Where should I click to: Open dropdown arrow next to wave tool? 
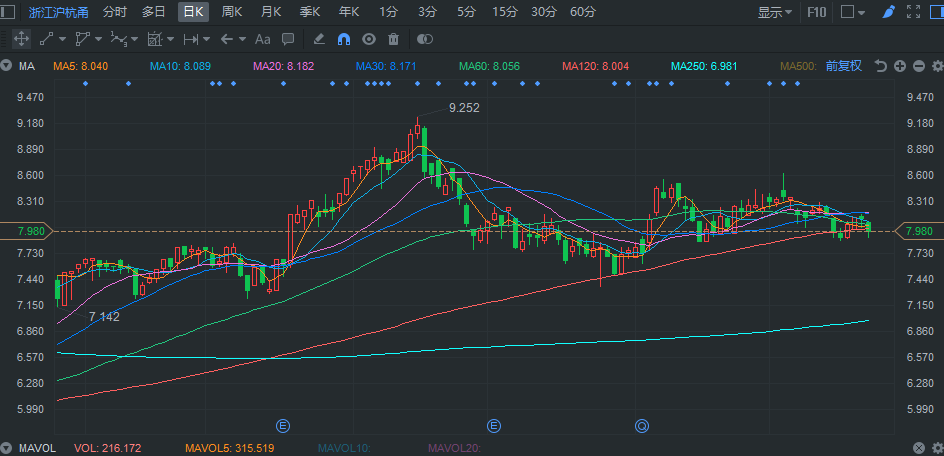[x=134, y=39]
